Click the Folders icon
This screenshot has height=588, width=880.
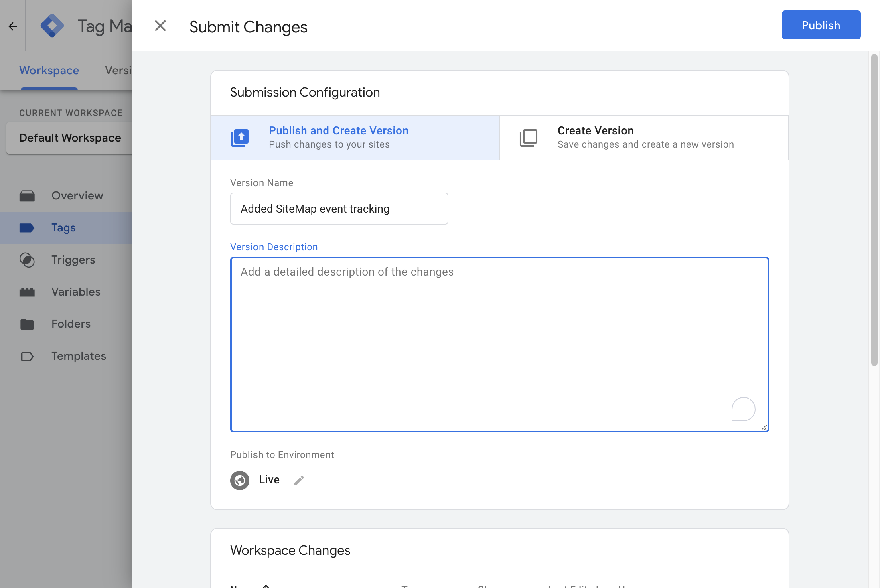point(27,324)
